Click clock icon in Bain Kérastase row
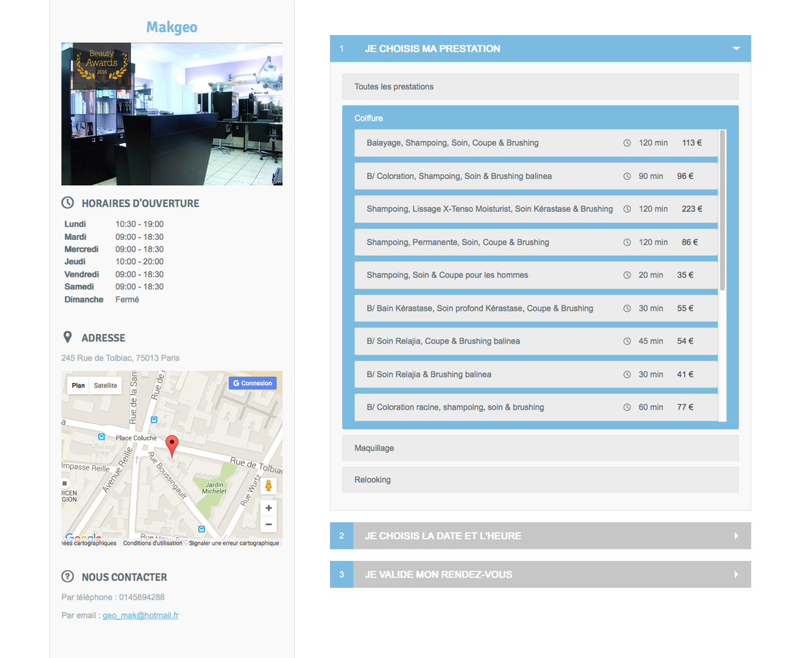The height and width of the screenshot is (658, 812). (x=627, y=308)
